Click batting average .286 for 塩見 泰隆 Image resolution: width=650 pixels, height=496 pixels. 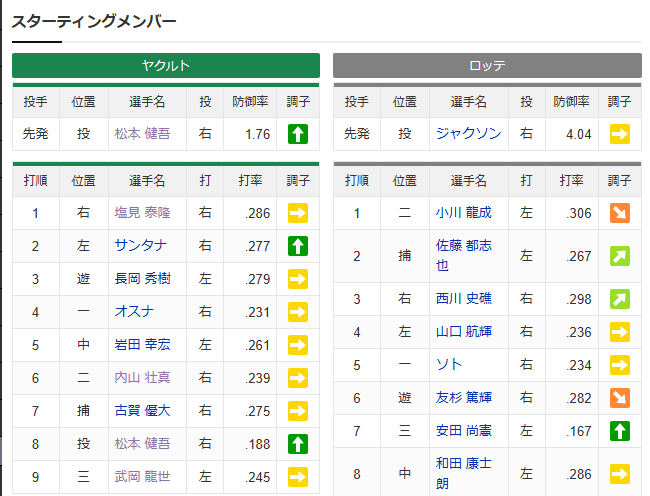click(x=257, y=213)
